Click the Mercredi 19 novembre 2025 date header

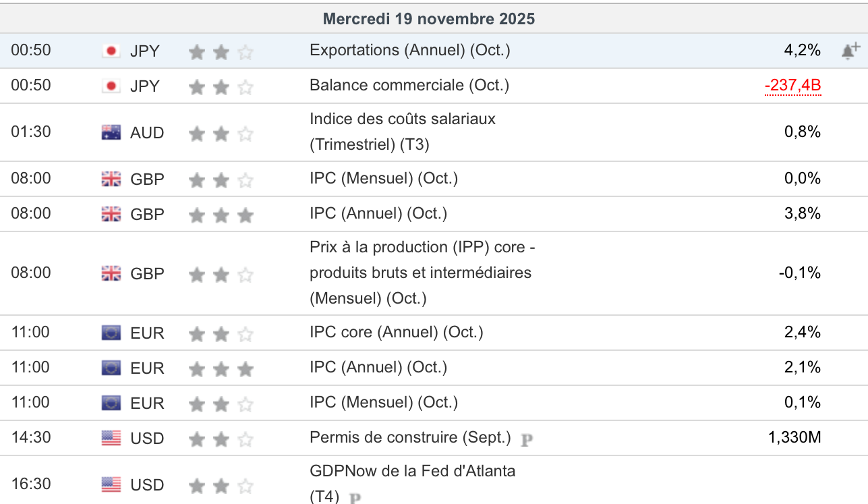pyautogui.click(x=429, y=18)
